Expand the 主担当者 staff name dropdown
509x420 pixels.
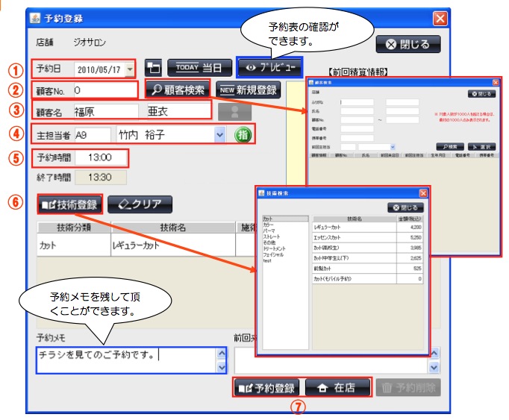219,135
